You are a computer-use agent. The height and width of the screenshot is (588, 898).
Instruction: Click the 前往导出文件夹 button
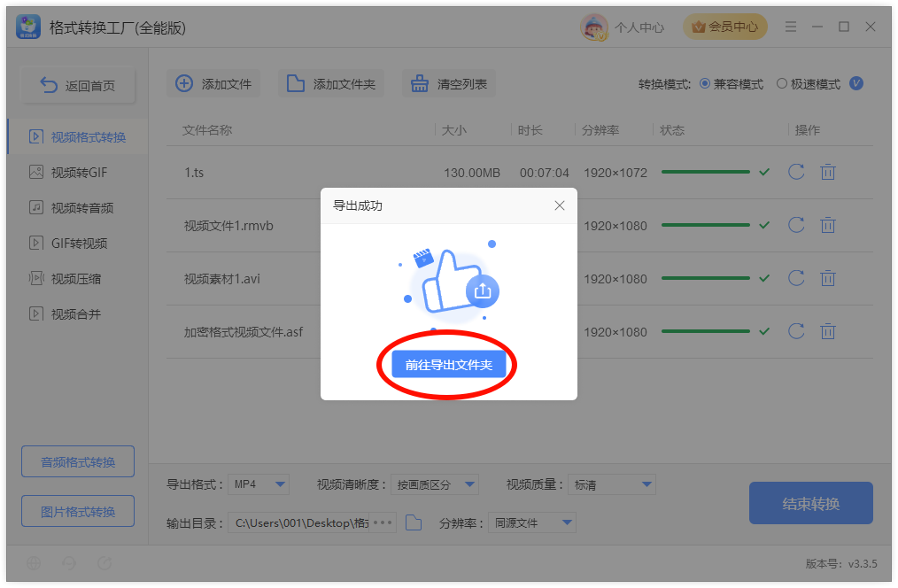coord(448,365)
